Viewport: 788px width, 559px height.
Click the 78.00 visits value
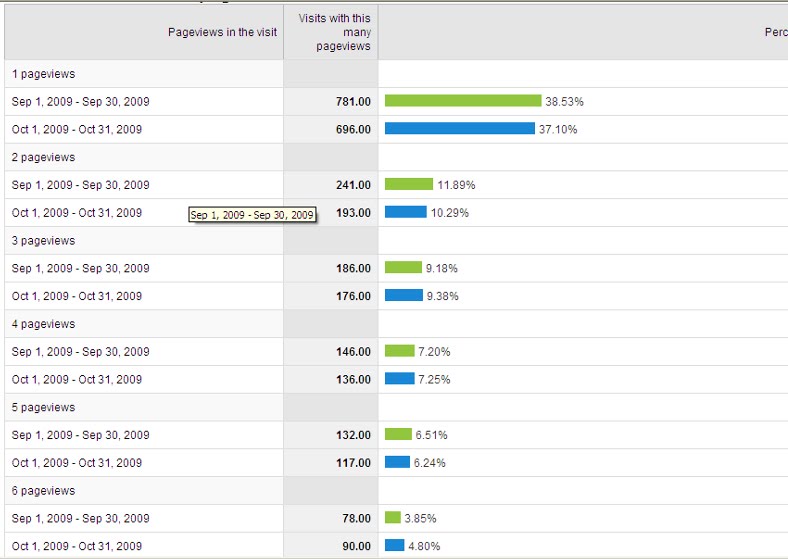[x=356, y=519]
